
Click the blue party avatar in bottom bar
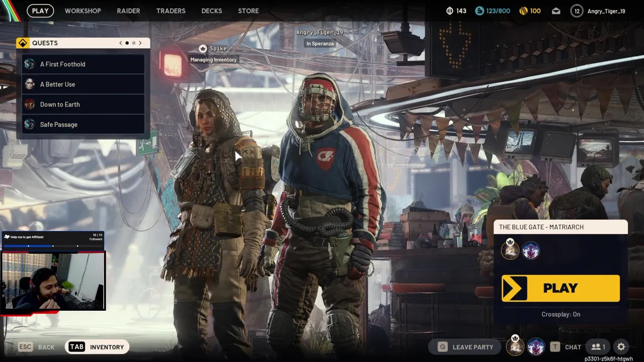[x=536, y=347]
